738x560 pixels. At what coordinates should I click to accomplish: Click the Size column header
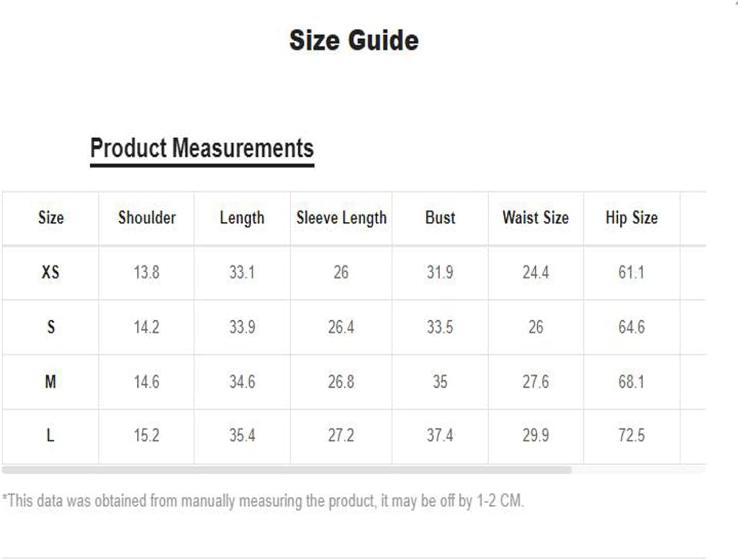pyautogui.click(x=51, y=218)
